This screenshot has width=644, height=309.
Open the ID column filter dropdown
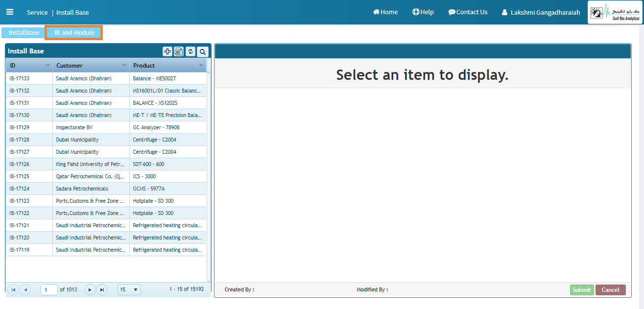48,65
